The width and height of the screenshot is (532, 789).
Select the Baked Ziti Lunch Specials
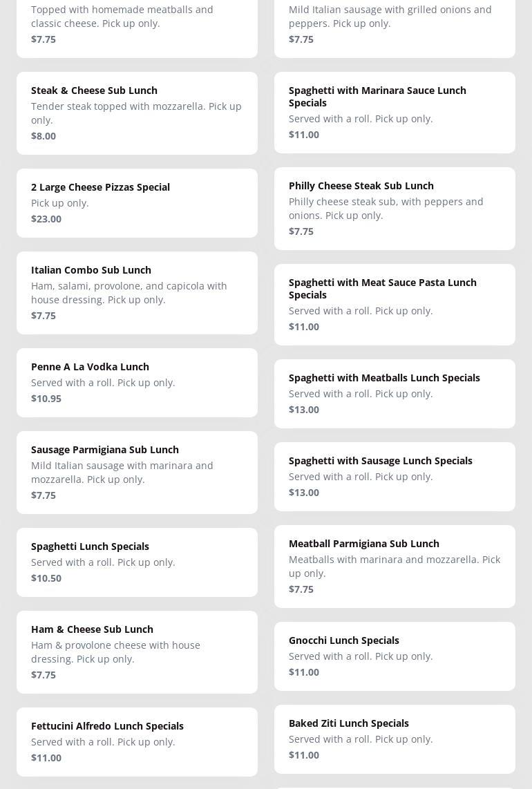pos(395,739)
